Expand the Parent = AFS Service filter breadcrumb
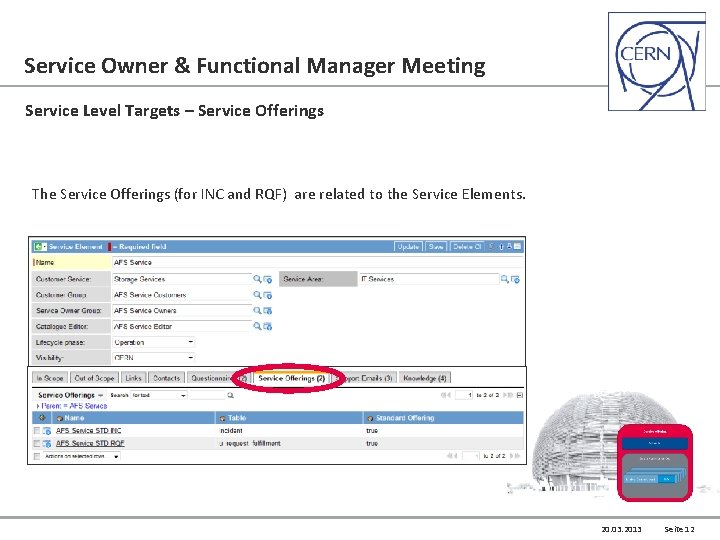 click(38, 406)
